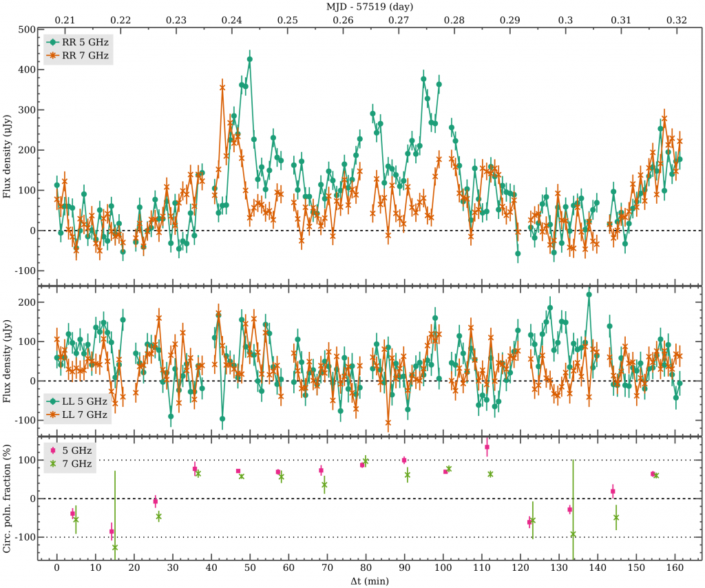Click the 30 tick label on the Δt axis
This screenshot has width=705, height=588.
173,568
